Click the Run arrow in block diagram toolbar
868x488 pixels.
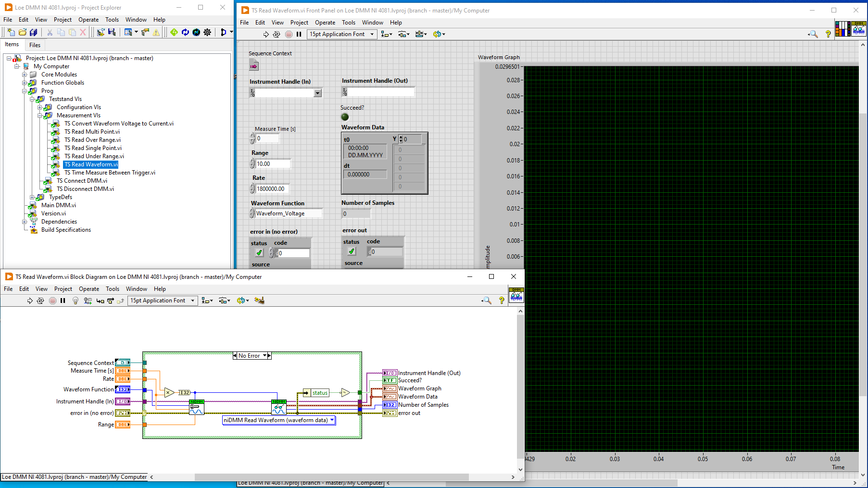pos(30,300)
